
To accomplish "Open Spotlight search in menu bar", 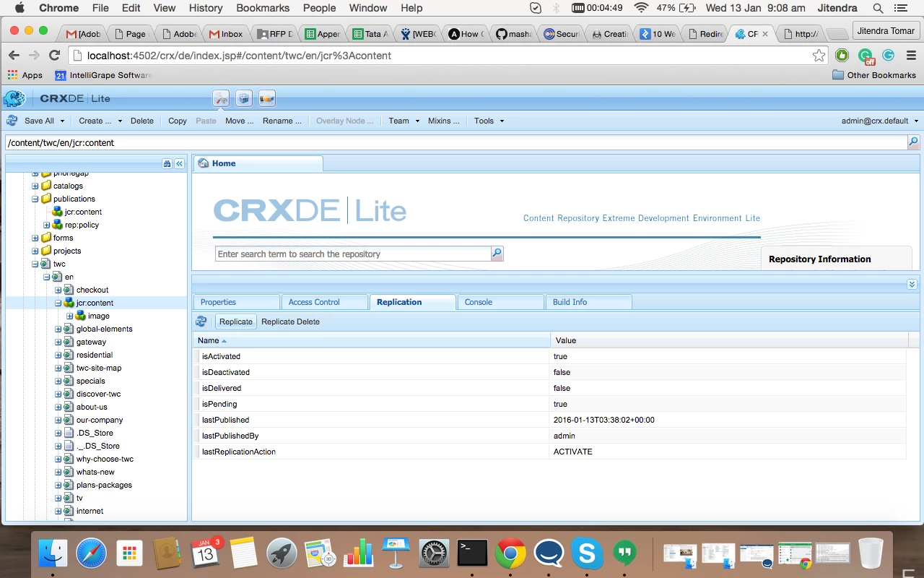I will [x=878, y=8].
